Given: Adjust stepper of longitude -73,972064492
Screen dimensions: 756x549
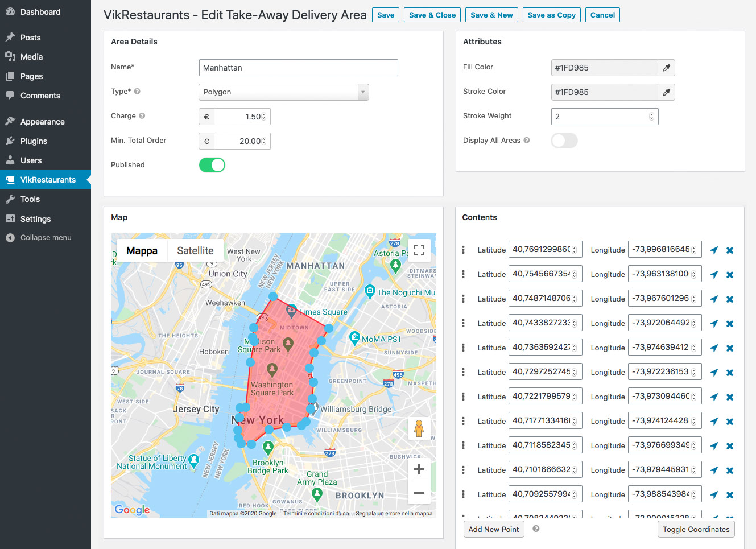Looking at the screenshot, I should (694, 324).
